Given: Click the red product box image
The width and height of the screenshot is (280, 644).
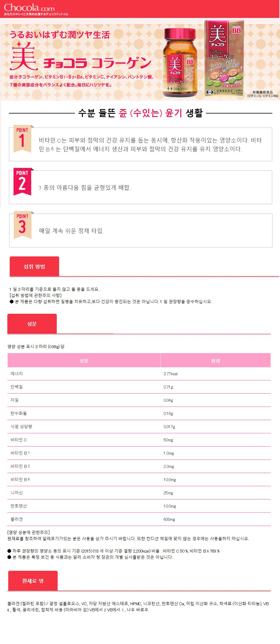Looking at the screenshot, I should click(x=224, y=58).
